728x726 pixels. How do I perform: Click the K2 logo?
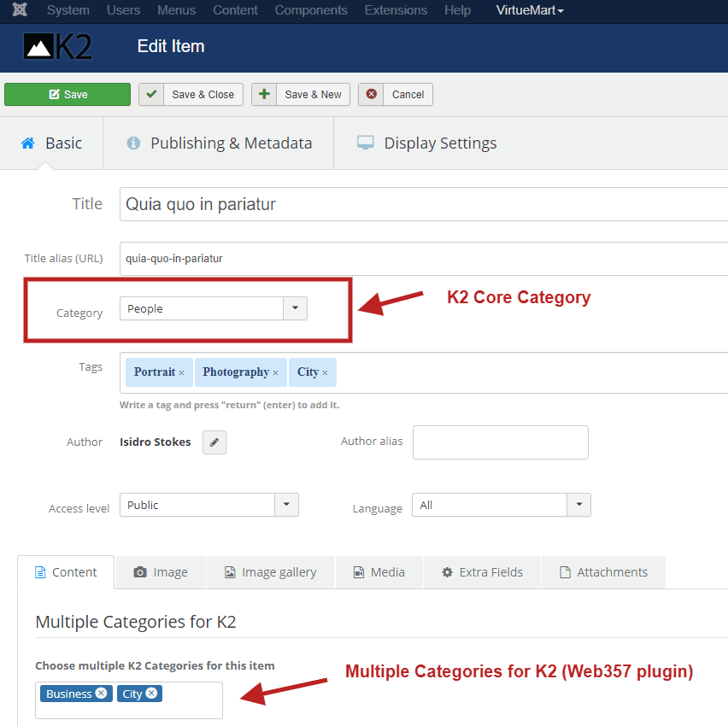coord(57,46)
